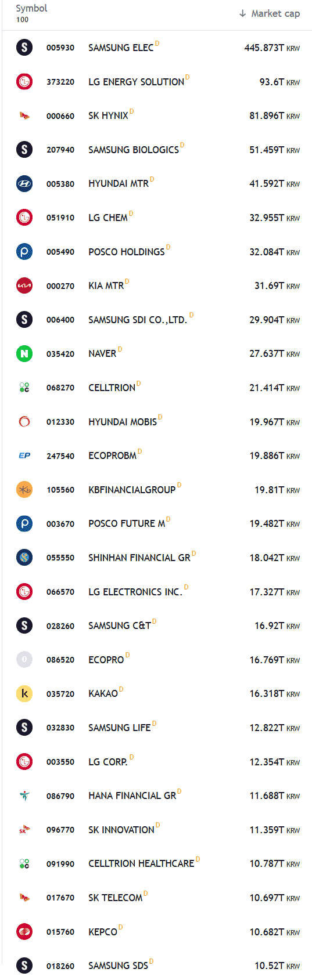Click the Ecoprobm EP logo icon

pos(24,455)
